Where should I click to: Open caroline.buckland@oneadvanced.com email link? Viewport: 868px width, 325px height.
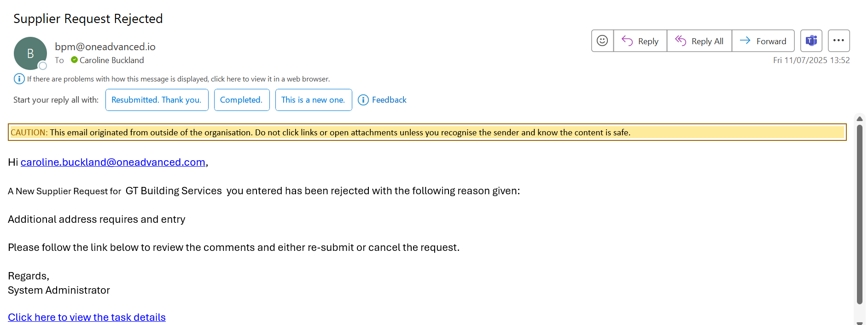(x=113, y=162)
